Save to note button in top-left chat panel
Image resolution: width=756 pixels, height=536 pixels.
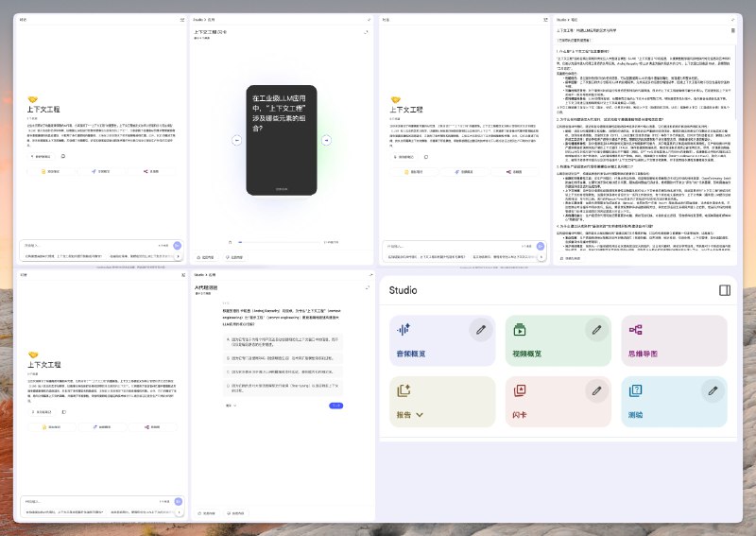point(41,156)
